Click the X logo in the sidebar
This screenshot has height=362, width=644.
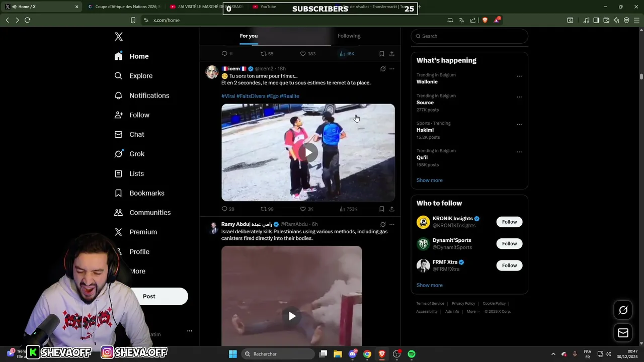pyautogui.click(x=119, y=37)
